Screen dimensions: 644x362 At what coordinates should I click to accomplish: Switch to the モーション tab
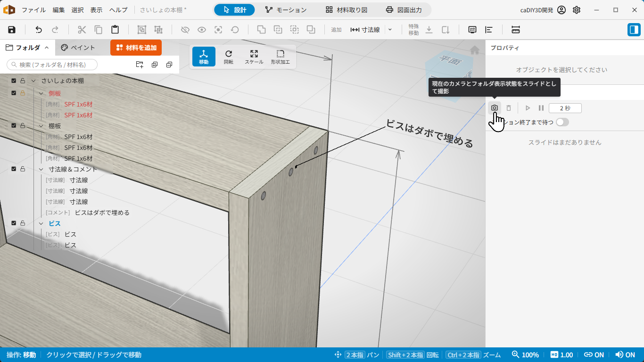pos(286,10)
